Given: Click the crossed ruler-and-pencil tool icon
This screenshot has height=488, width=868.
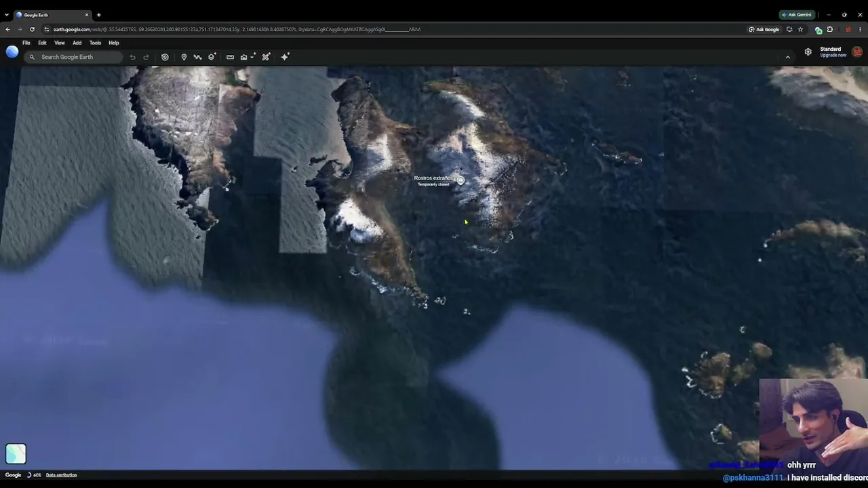Looking at the screenshot, I should click(266, 57).
